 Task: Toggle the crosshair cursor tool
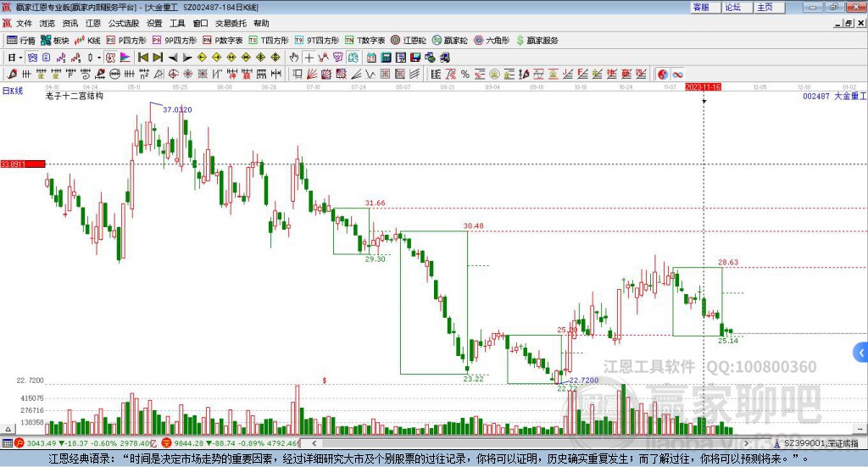pyautogui.click(x=309, y=58)
